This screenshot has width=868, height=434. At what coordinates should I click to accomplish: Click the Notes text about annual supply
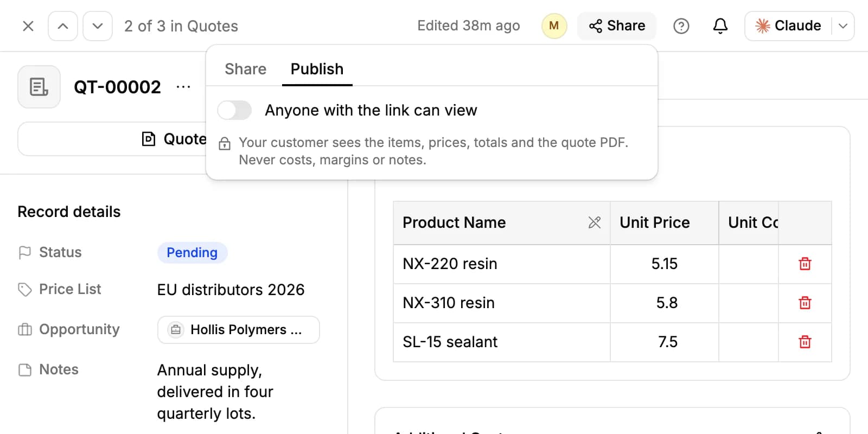pos(215,392)
